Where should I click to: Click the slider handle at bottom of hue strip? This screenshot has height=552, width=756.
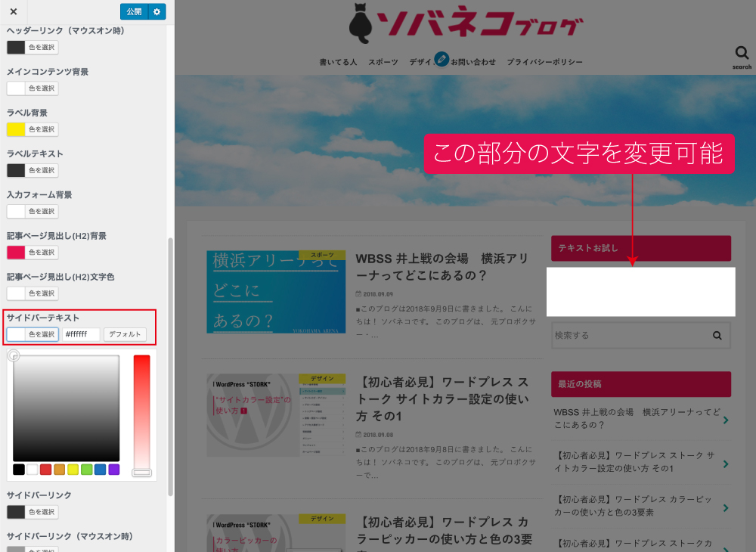[x=142, y=473]
